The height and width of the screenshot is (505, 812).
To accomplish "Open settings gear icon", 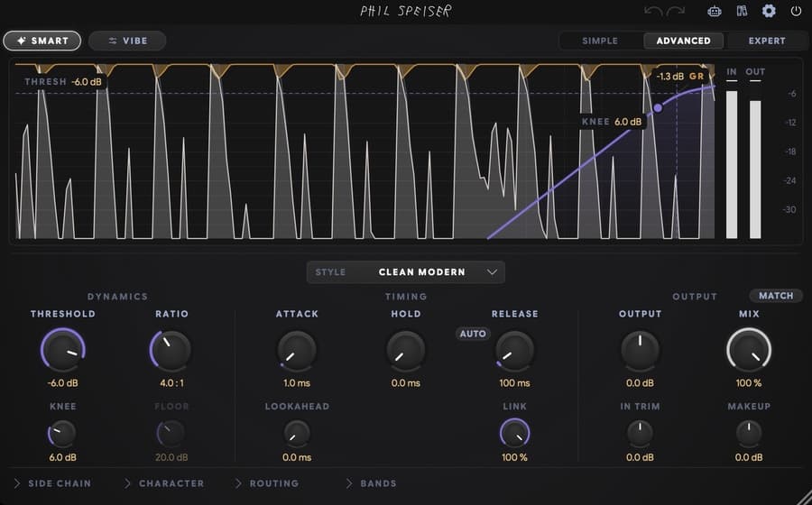I will click(769, 11).
